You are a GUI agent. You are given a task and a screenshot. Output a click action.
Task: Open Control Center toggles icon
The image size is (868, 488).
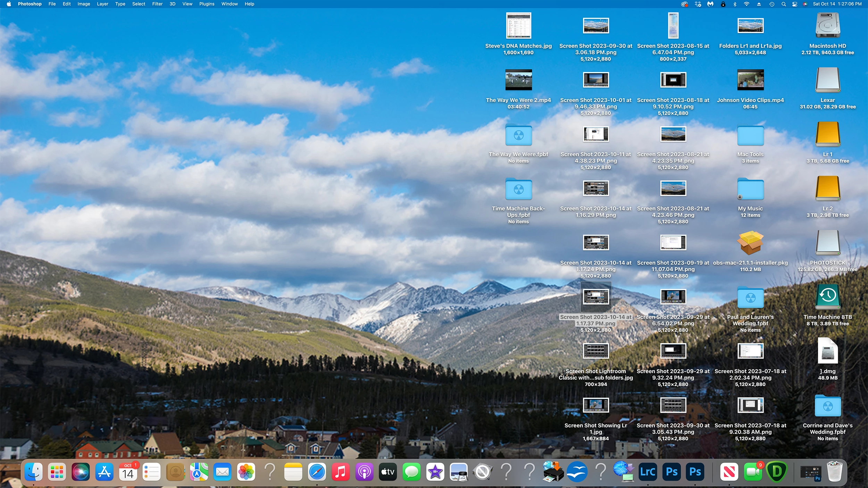point(795,4)
